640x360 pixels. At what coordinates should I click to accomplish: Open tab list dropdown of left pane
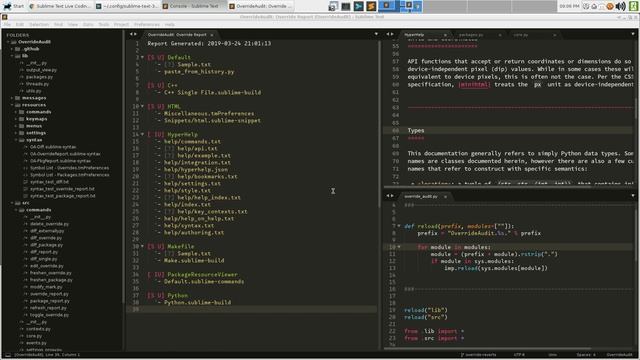click(376, 34)
